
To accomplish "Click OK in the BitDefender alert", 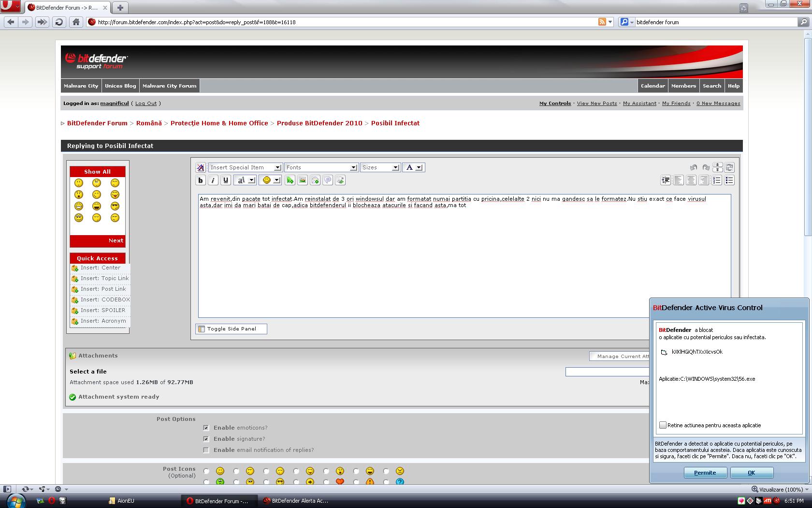I will tap(752, 473).
